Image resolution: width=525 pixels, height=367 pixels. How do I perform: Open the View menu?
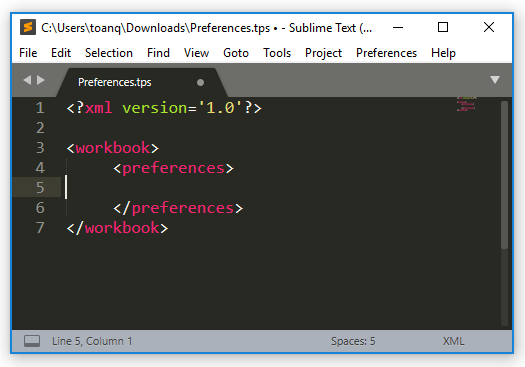[x=196, y=53]
